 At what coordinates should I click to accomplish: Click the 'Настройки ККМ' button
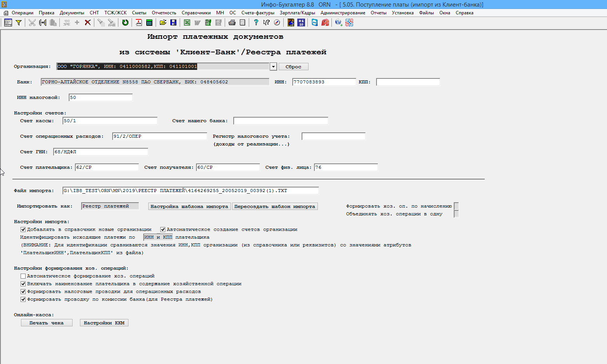[x=104, y=322]
